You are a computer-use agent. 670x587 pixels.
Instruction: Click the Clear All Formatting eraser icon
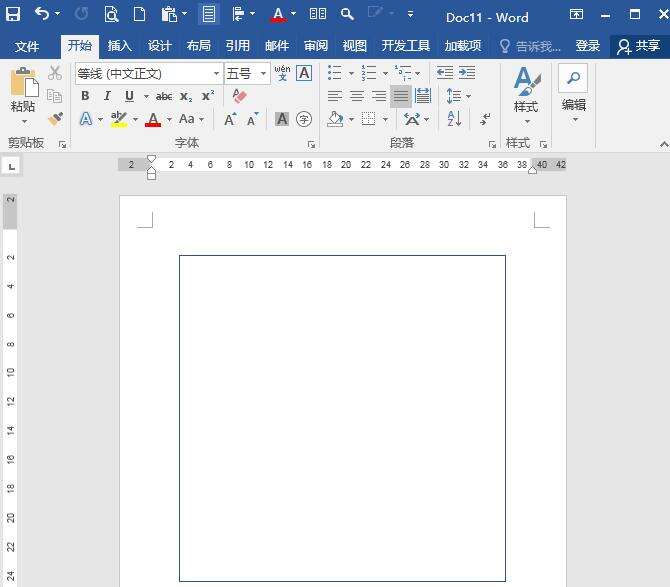(x=238, y=96)
